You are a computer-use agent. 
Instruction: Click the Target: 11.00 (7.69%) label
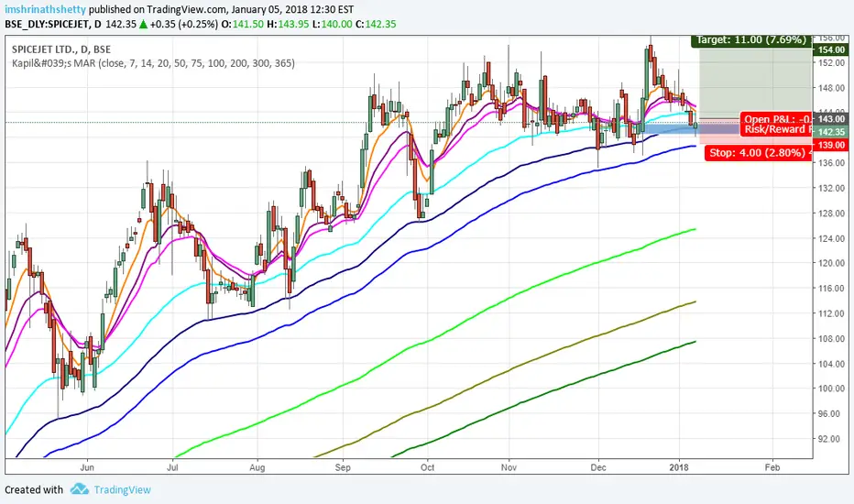tap(750, 40)
